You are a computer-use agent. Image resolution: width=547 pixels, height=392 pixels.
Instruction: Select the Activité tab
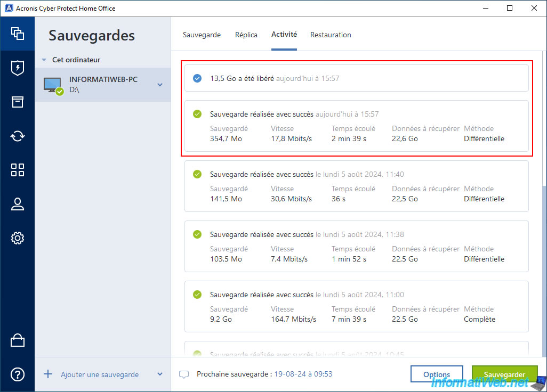[x=284, y=35]
